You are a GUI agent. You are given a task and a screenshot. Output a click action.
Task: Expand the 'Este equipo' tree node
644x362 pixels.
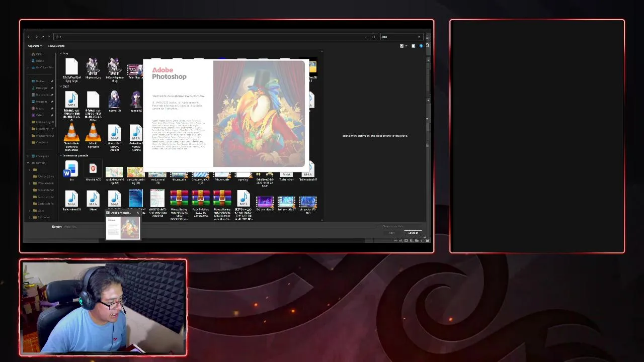[x=28, y=156]
